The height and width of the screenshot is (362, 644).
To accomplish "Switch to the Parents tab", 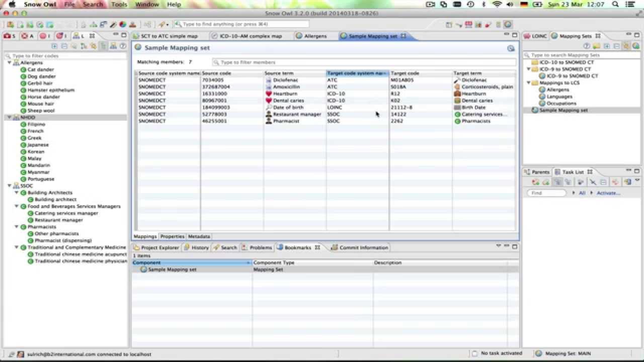I will point(537,172).
